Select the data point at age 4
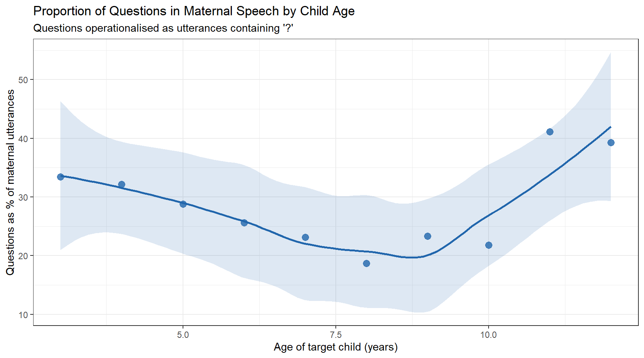Image resolution: width=644 pixels, height=358 pixels. 121,184
